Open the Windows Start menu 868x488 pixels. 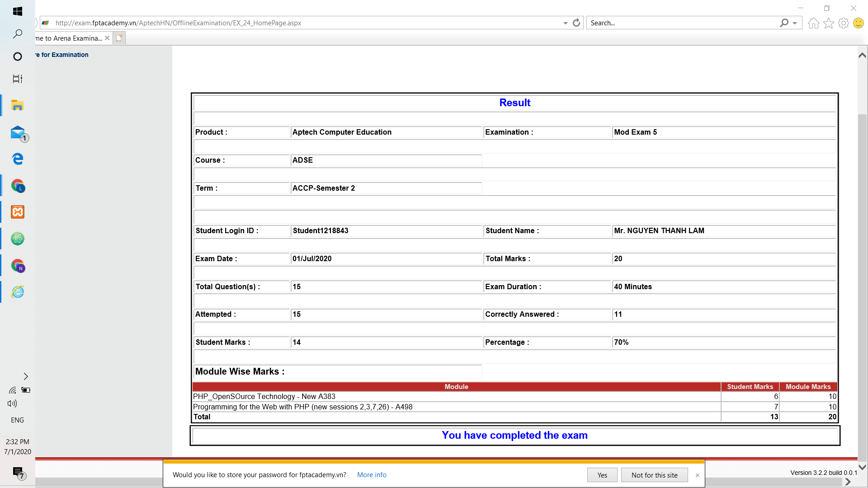pos(18,11)
